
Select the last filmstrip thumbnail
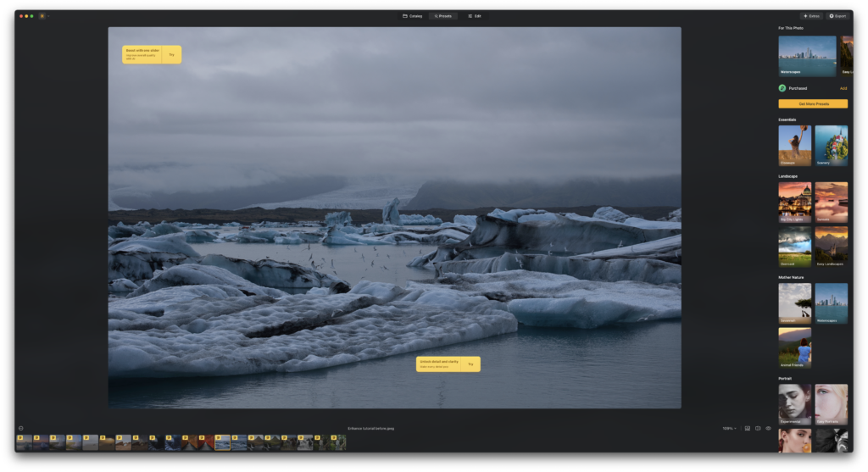point(338,442)
